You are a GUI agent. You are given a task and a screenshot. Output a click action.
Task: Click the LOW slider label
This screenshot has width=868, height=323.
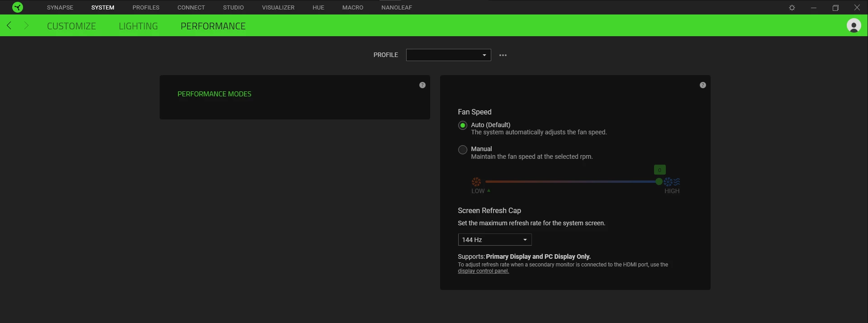pyautogui.click(x=478, y=191)
